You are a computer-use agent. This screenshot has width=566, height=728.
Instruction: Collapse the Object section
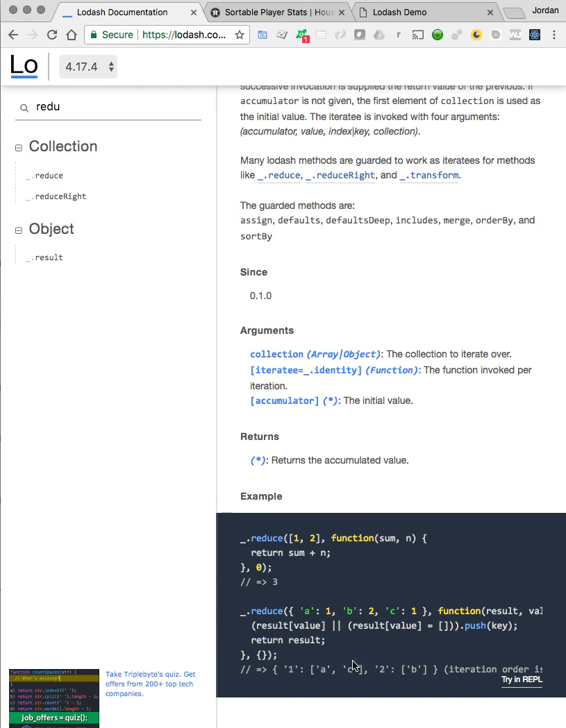19,230
